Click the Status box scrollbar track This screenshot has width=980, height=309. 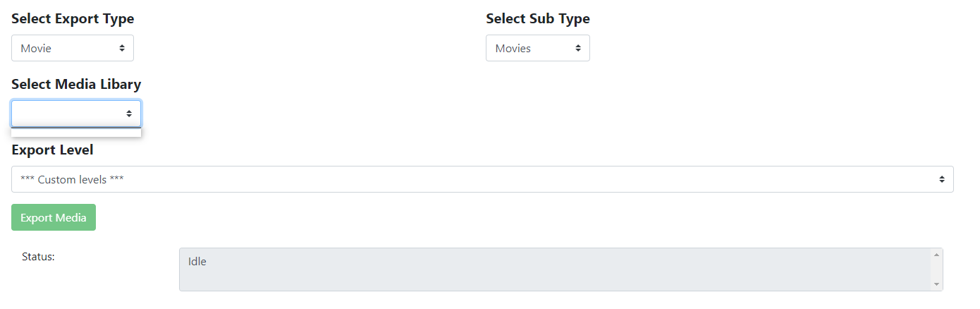[936, 269]
